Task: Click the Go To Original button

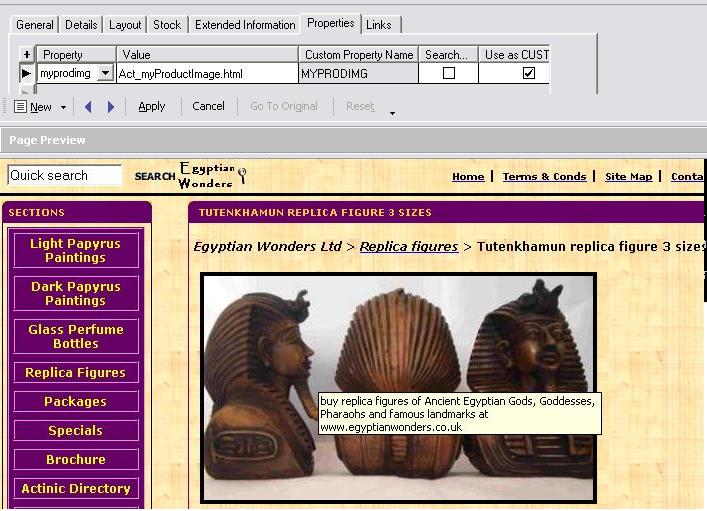Action: tap(284, 106)
